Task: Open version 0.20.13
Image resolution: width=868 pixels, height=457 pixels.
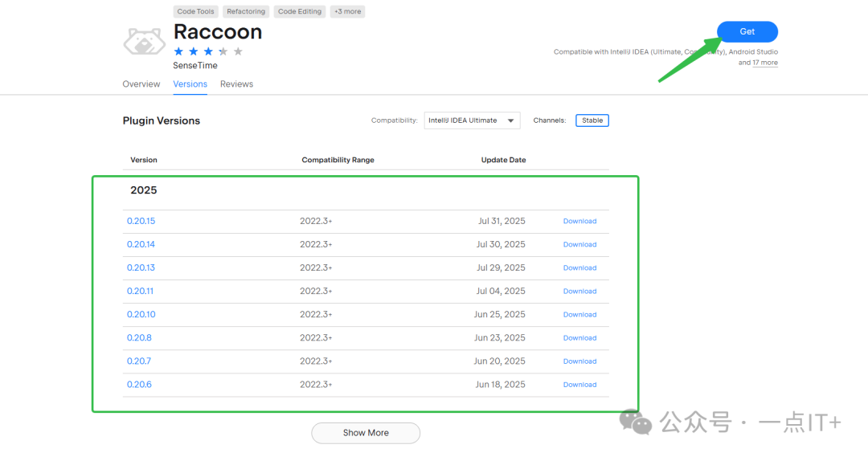Action: (141, 267)
